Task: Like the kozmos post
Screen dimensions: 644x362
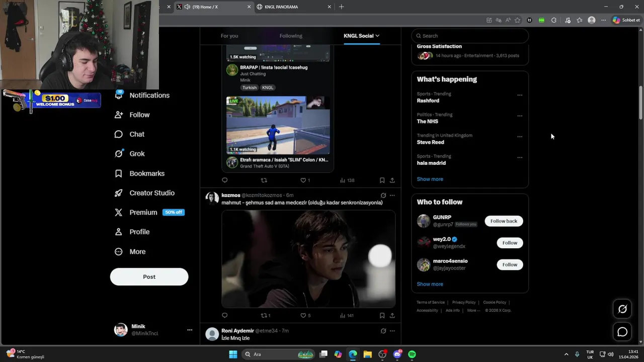Action: (305, 315)
